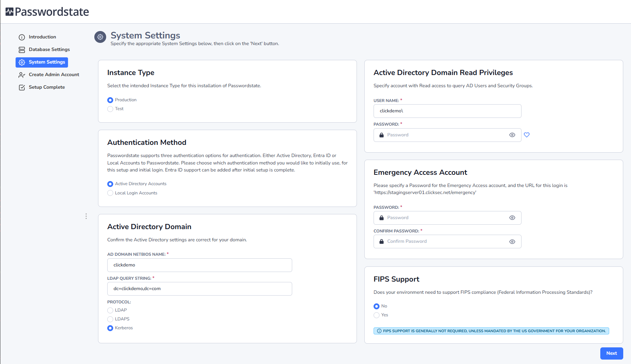Toggle visibility of Confirm Password field
Screen dimensions: 631x364
(512, 242)
